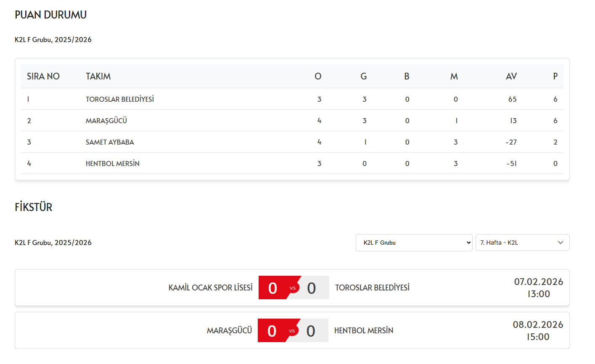Click the red home score box for Kamil Ocak
This screenshot has height=364, width=595.
[273, 288]
